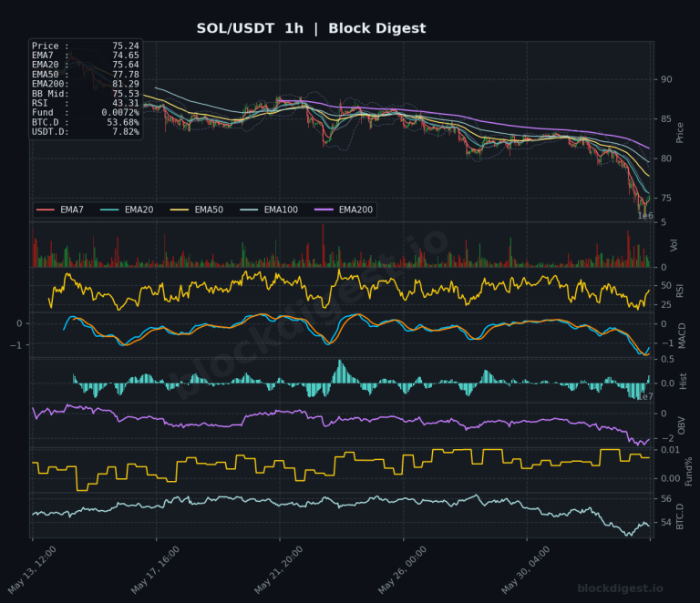The image size is (700, 603).
Task: Click the OBV axis label
Action: (x=681, y=425)
